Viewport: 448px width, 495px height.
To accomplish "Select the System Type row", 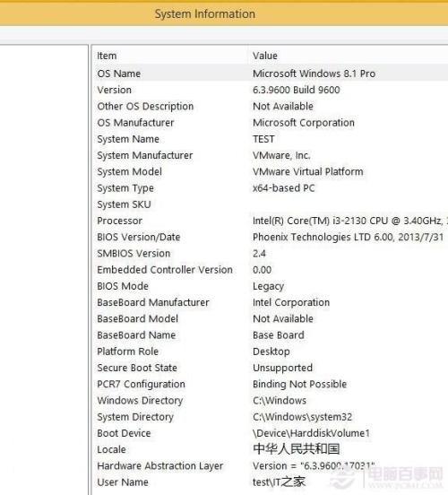I will pyautogui.click(x=271, y=188).
